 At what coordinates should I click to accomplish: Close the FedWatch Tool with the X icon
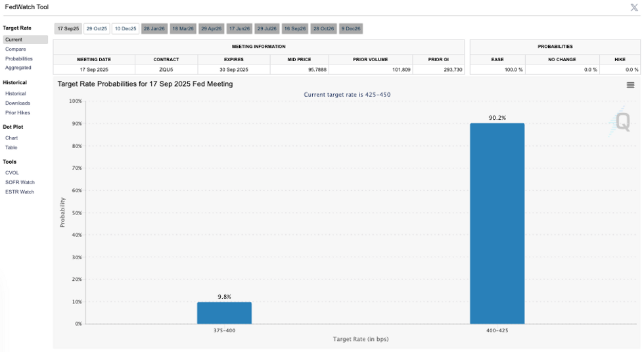(x=634, y=7)
